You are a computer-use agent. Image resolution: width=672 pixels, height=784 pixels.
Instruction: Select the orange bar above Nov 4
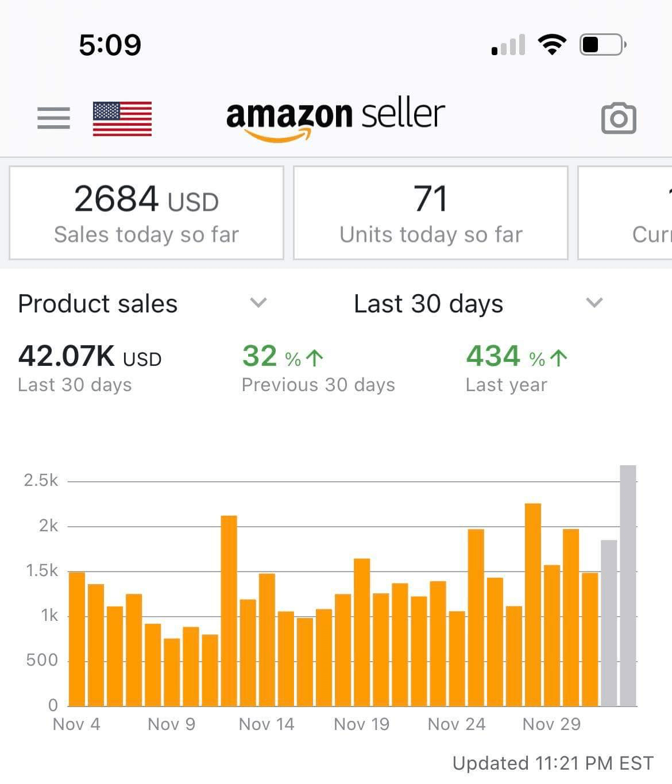click(77, 639)
